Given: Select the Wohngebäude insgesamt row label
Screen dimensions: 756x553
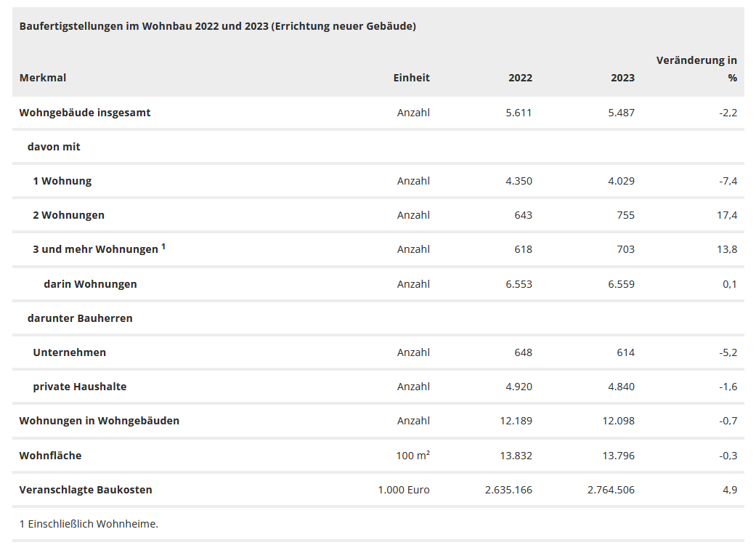Looking at the screenshot, I should pyautogui.click(x=85, y=113).
